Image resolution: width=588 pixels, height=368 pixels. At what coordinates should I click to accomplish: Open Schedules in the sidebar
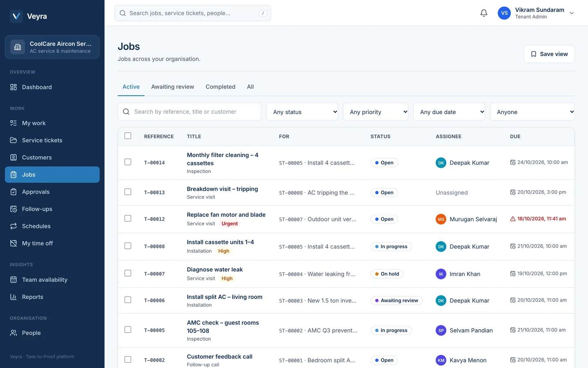[x=52, y=226]
